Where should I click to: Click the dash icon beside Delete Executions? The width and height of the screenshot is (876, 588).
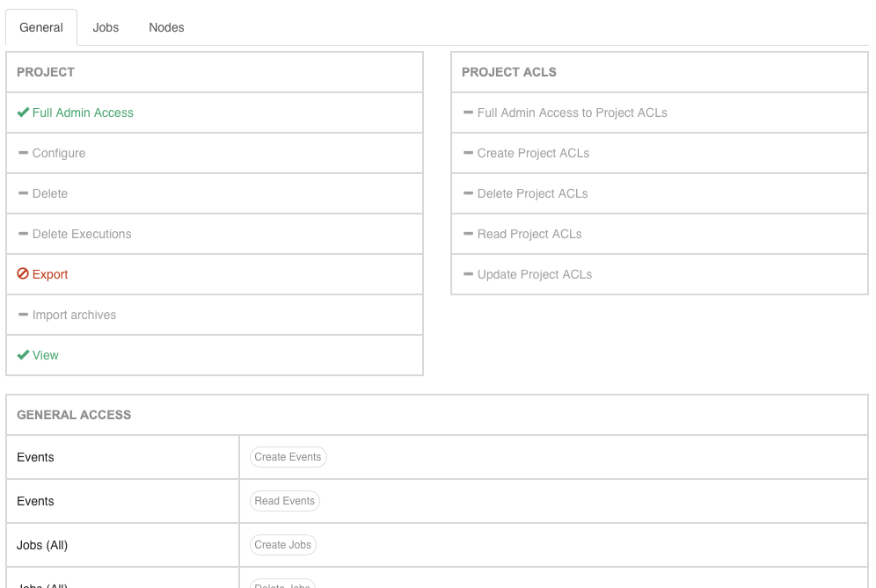point(23,234)
